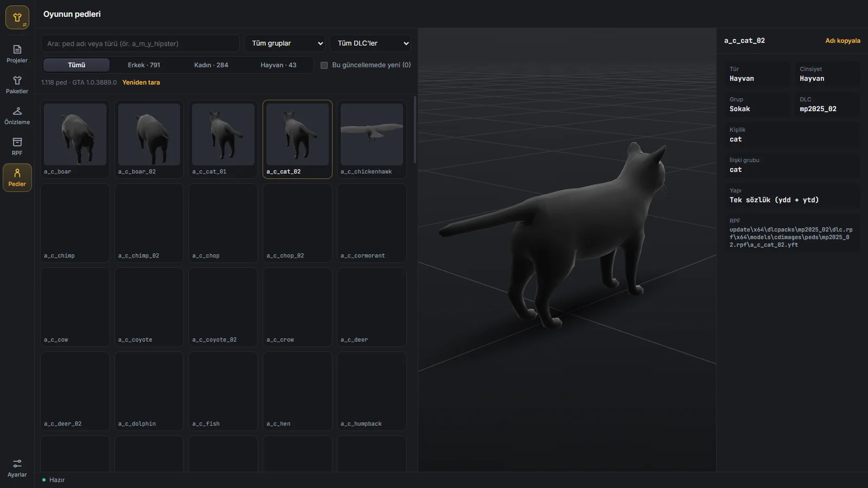Enable 'Bu güncellemede yeni' checkbox
Screen dimensions: 868x488
[x=324, y=65]
